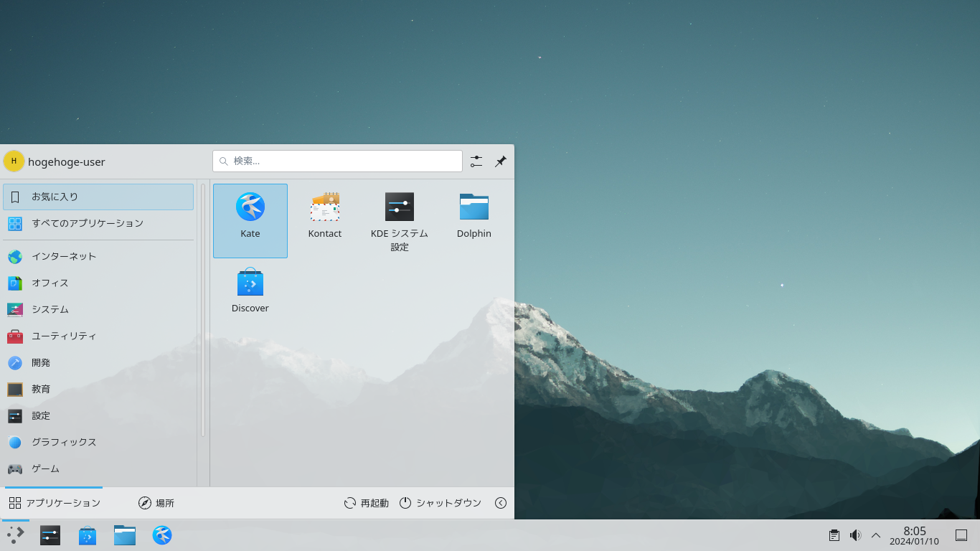Switch to the 場所 tab

coord(156,503)
